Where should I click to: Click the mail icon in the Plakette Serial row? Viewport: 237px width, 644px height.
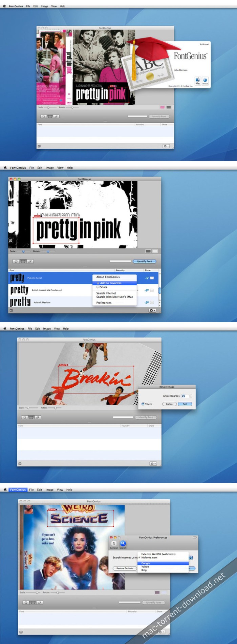(152, 278)
